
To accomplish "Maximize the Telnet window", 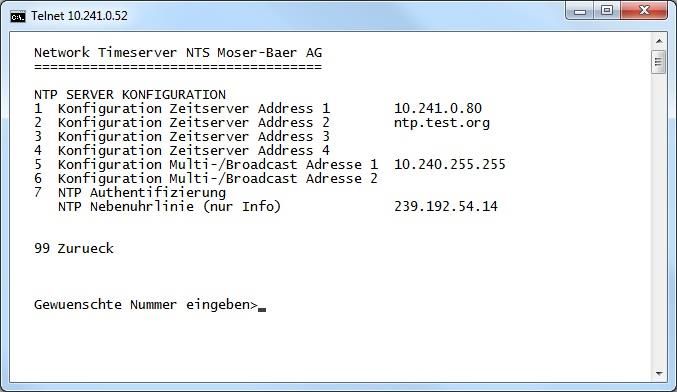I will pyautogui.click(x=607, y=10).
